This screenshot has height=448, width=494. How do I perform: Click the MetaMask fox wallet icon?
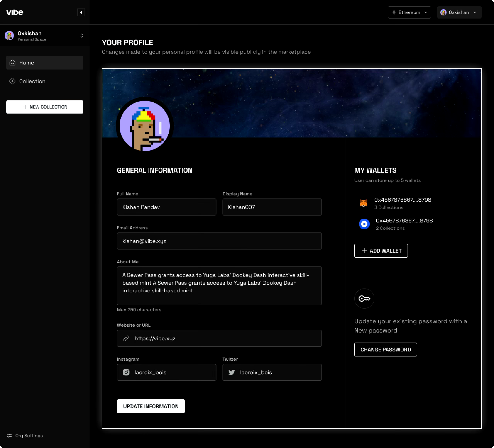(363, 203)
